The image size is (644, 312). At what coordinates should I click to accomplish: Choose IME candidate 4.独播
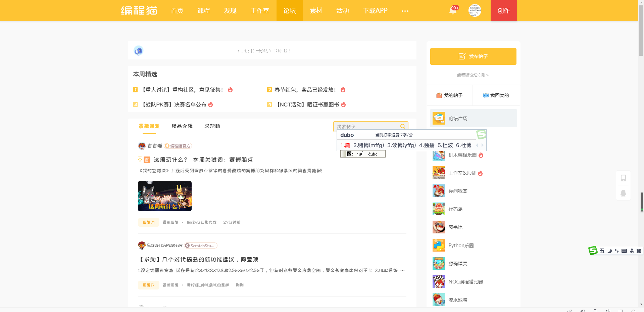(427, 145)
